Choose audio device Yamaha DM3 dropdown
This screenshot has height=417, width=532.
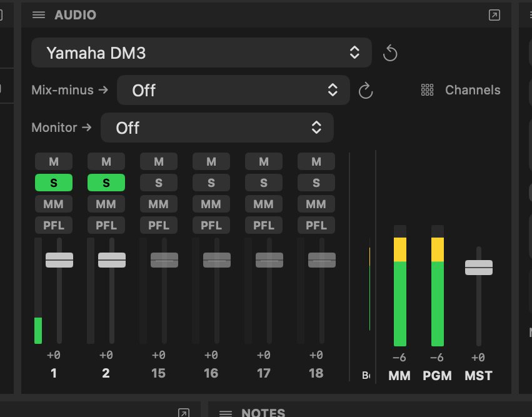point(201,53)
